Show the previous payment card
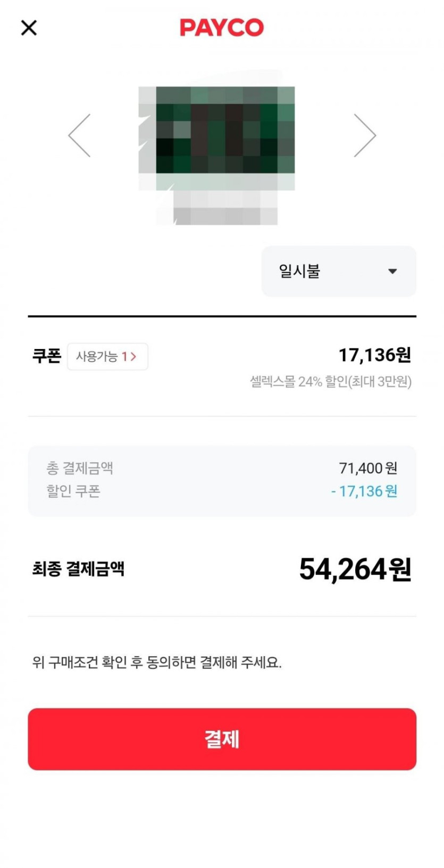 pos(79,135)
